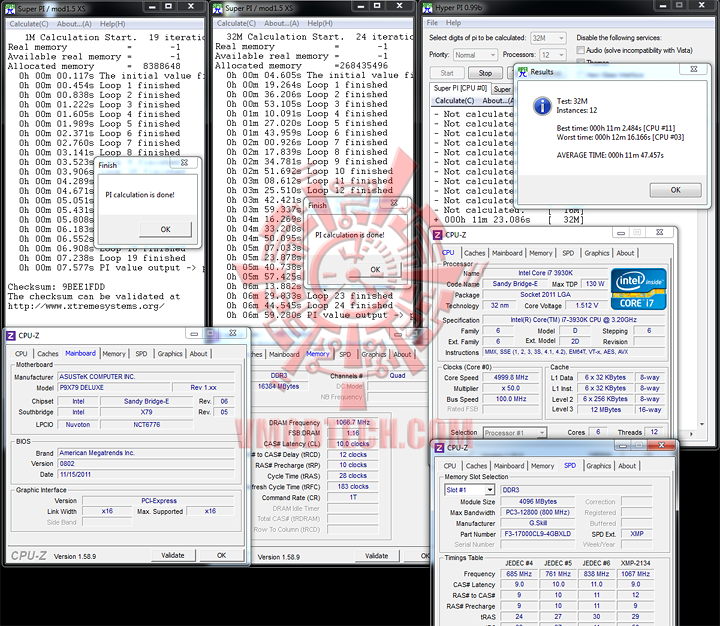Click the http://www.xtremesystems.org/ text
Image resolution: width=720 pixels, height=626 pixels.
[x=86, y=306]
